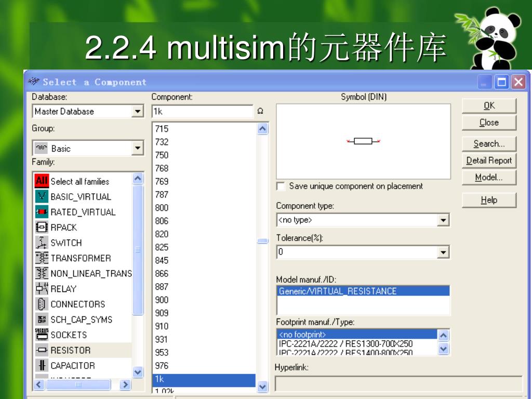Click component list scroll down arrow

click(262, 387)
